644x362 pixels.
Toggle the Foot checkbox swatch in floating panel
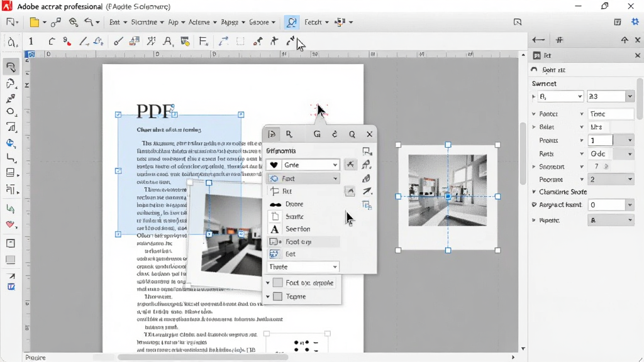coord(277,283)
